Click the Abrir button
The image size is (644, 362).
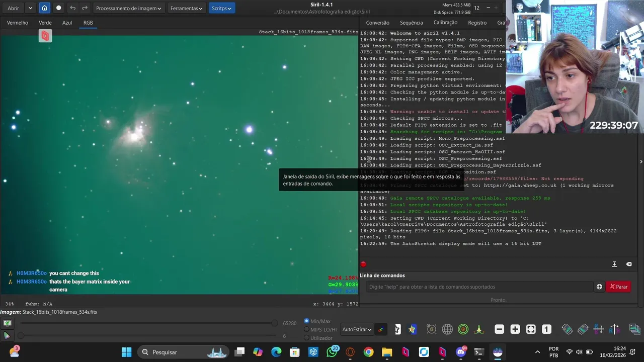[13, 8]
